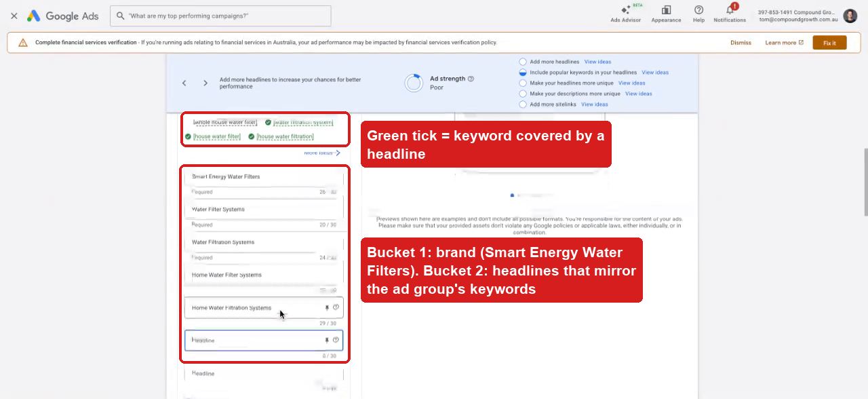Go to previous ad strength suggestion
This screenshot has width=868, height=399.
click(184, 83)
